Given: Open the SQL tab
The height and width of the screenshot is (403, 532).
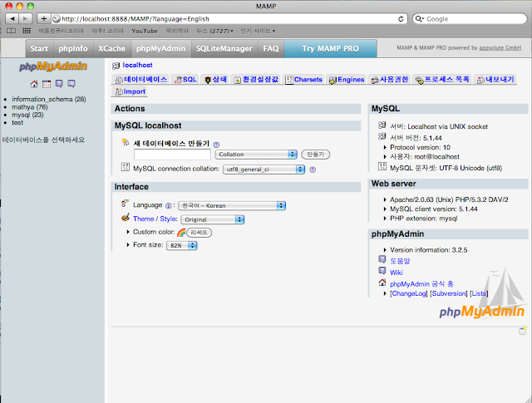Looking at the screenshot, I should 185,80.
